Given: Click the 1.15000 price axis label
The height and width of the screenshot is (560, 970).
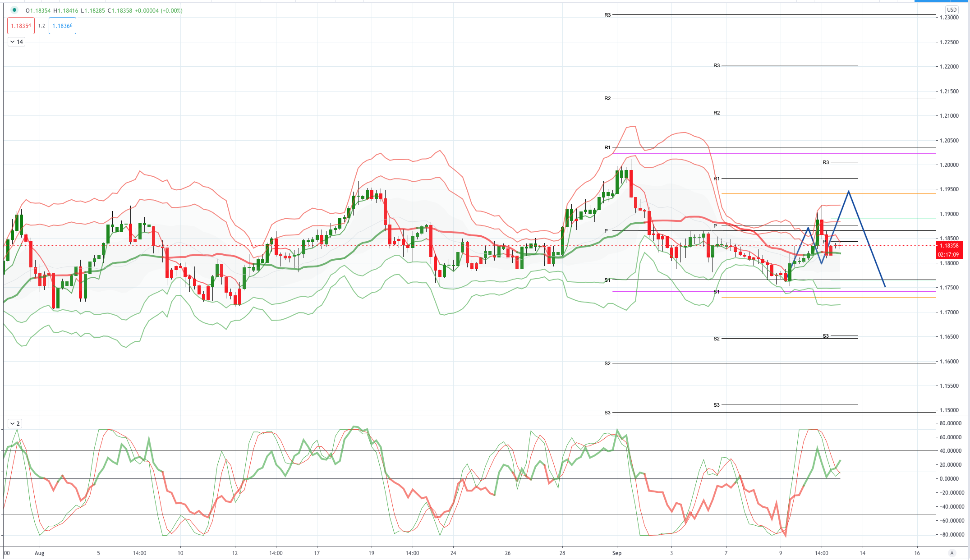Looking at the screenshot, I should (x=949, y=411).
